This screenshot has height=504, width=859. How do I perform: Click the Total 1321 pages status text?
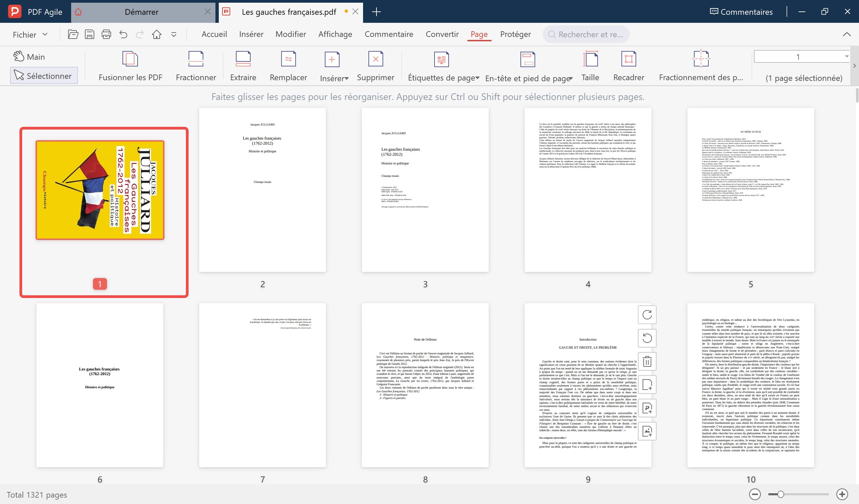(x=37, y=495)
